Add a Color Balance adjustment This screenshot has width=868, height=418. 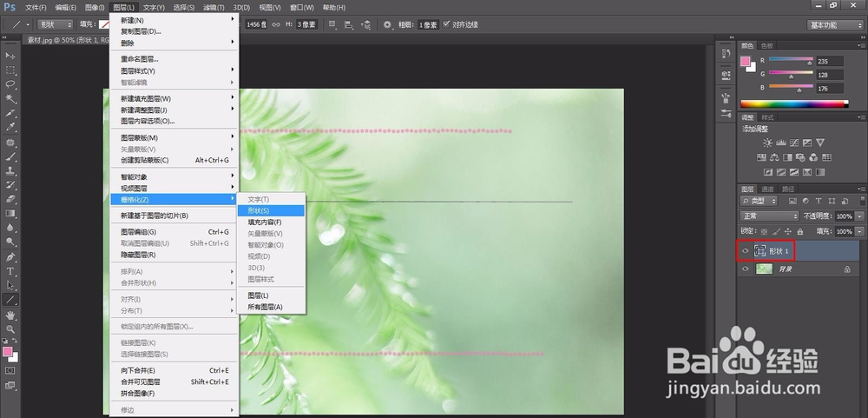(x=774, y=157)
